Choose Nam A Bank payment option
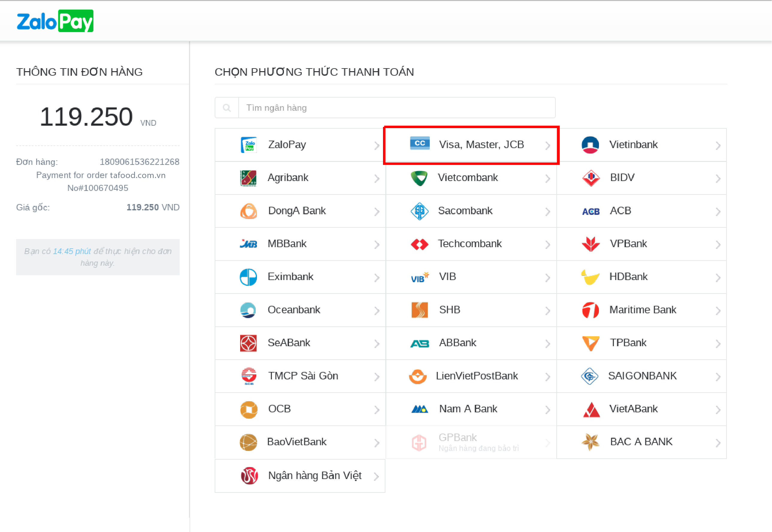The width and height of the screenshot is (772, 532). (471, 409)
